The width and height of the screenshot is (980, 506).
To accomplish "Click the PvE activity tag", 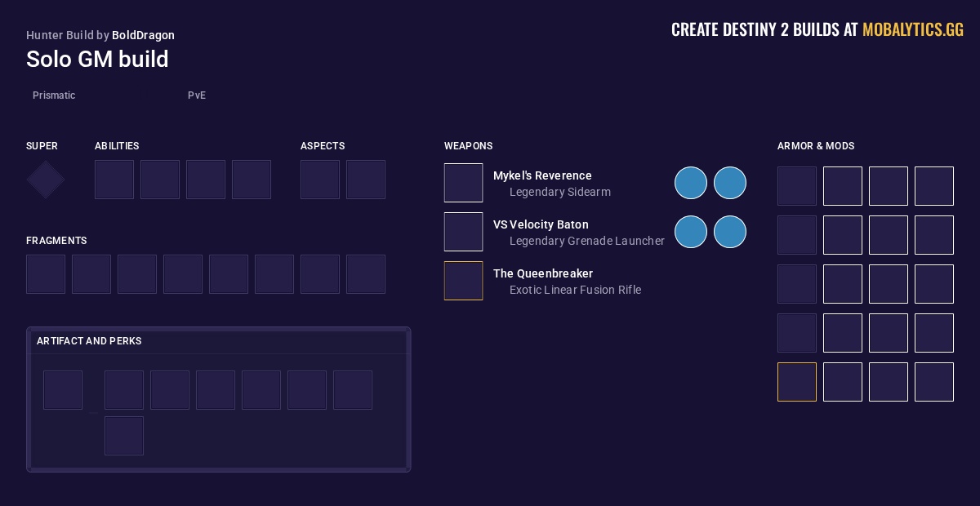I will [x=197, y=95].
